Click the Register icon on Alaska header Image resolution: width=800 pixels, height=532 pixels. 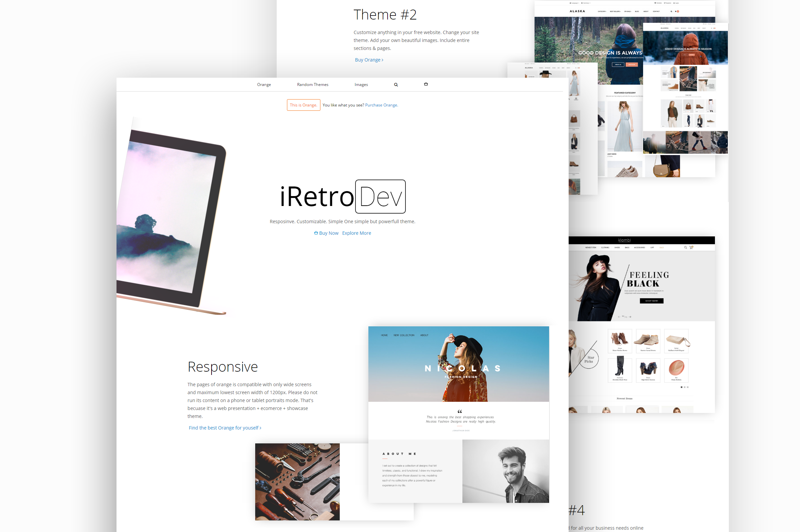coord(668,3)
